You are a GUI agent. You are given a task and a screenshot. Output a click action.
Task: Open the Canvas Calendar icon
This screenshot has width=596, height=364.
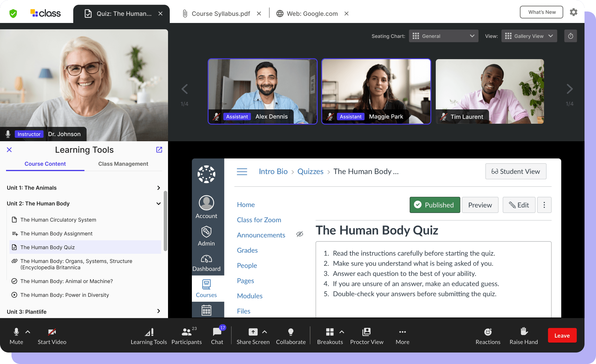[206, 310]
